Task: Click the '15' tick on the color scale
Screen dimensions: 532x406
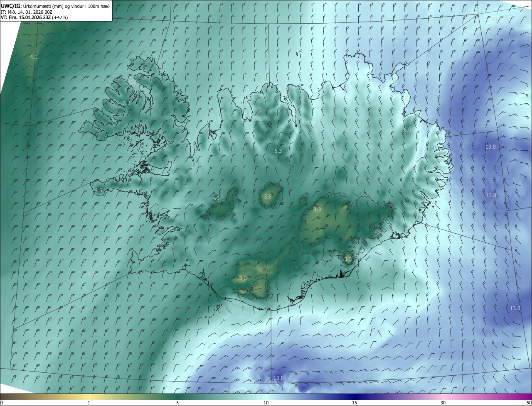Action: [355, 403]
